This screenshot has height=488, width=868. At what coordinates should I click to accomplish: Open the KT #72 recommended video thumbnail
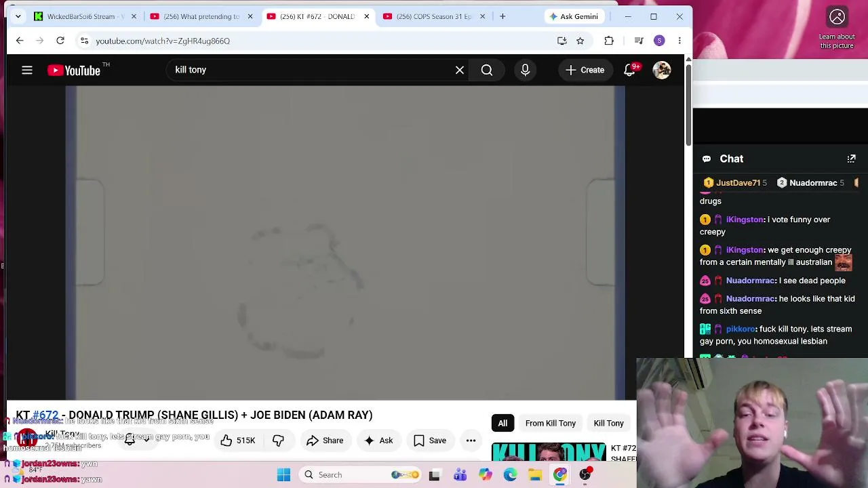click(x=549, y=453)
